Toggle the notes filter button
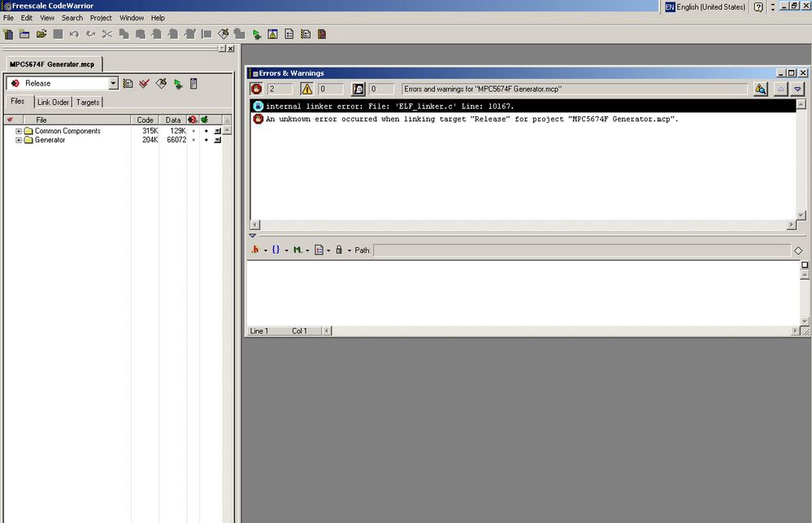The width and height of the screenshot is (812, 523). (358, 89)
